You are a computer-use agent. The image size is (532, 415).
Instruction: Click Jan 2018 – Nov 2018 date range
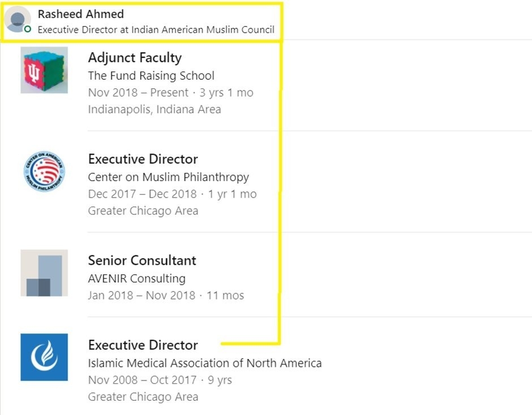(141, 295)
